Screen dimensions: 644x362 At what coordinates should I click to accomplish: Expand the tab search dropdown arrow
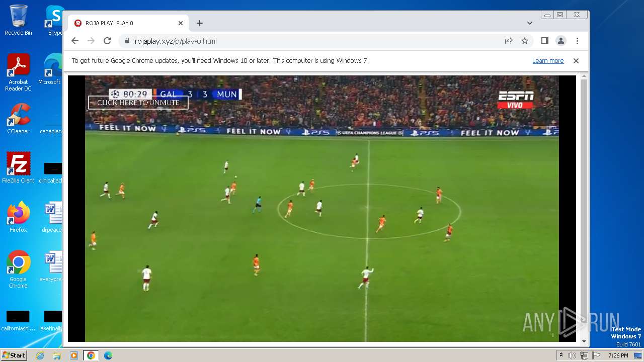point(530,23)
